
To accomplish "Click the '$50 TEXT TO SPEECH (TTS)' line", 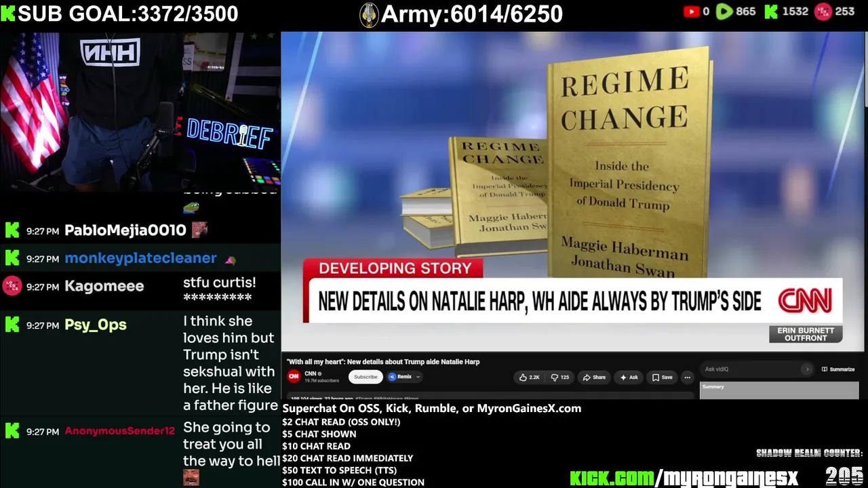I will pyautogui.click(x=339, y=470).
